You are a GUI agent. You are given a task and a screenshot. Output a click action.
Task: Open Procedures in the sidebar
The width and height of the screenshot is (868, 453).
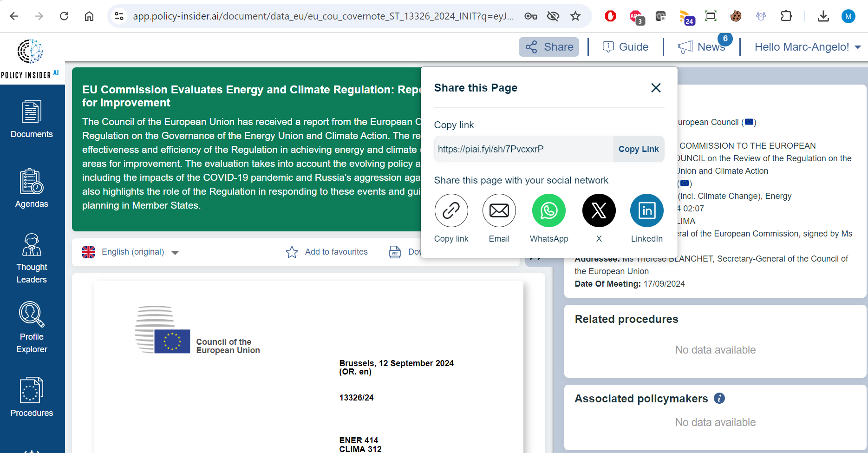pos(32,397)
